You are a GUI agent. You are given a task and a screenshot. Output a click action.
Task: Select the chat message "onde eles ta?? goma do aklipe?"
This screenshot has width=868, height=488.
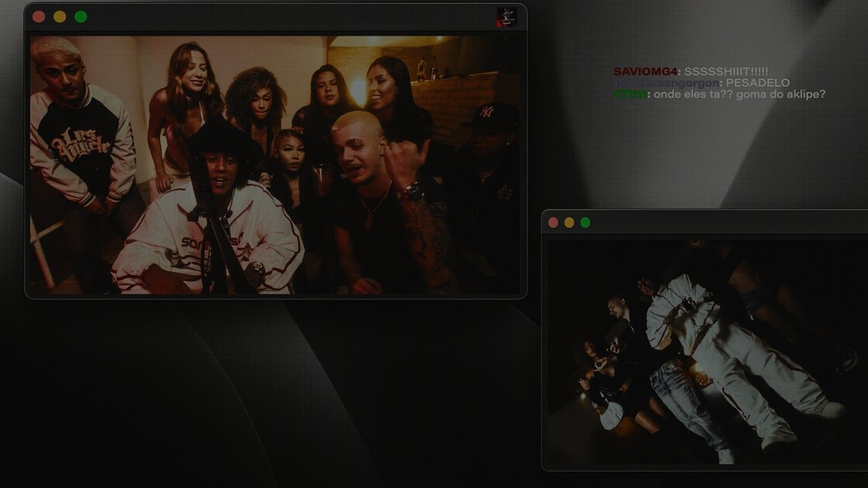coord(741,94)
